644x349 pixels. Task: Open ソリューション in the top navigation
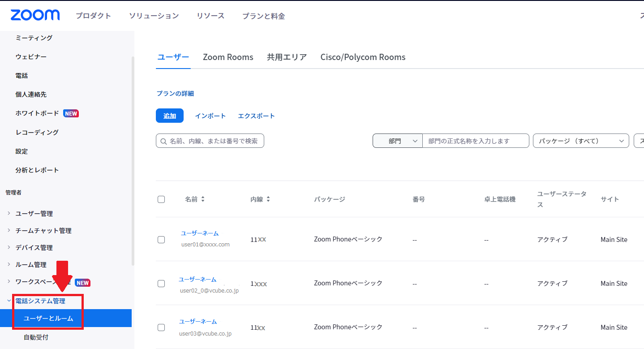coord(154,16)
